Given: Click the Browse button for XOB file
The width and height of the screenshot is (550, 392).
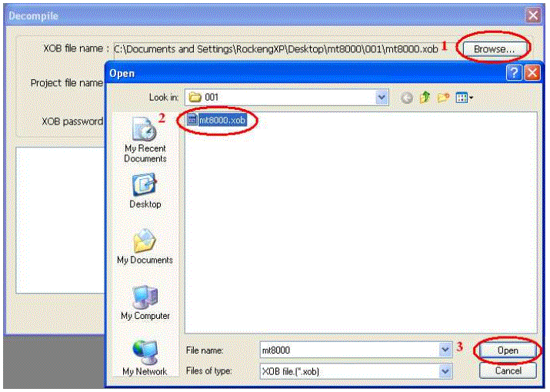Looking at the screenshot, I should (495, 48).
